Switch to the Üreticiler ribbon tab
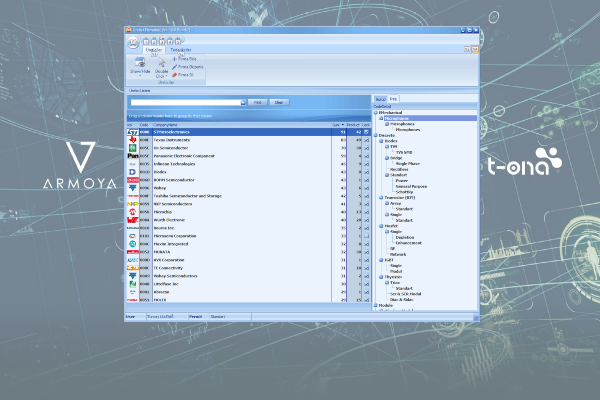Viewport: 600px width, 400px height. click(154, 50)
